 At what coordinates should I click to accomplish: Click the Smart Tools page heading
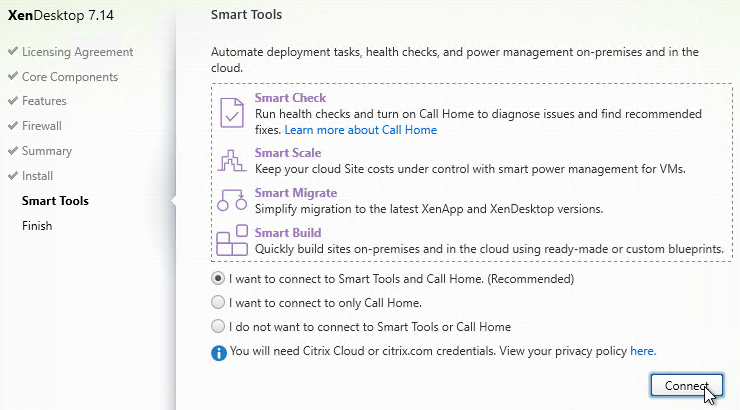click(246, 15)
